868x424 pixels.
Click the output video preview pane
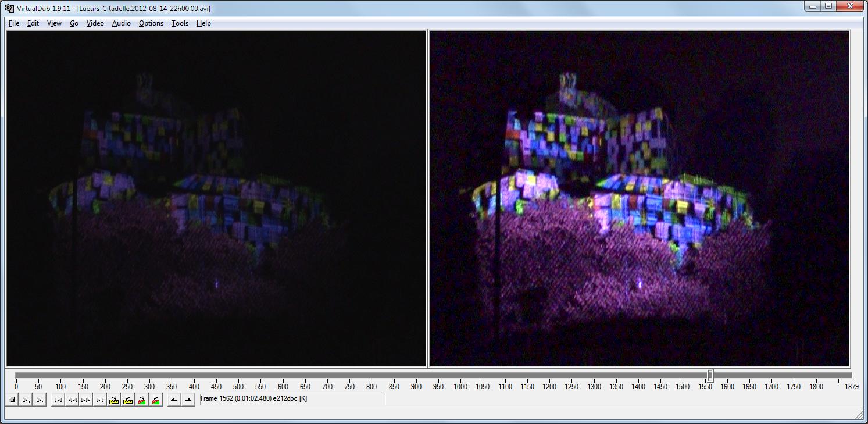pyautogui.click(x=640, y=199)
